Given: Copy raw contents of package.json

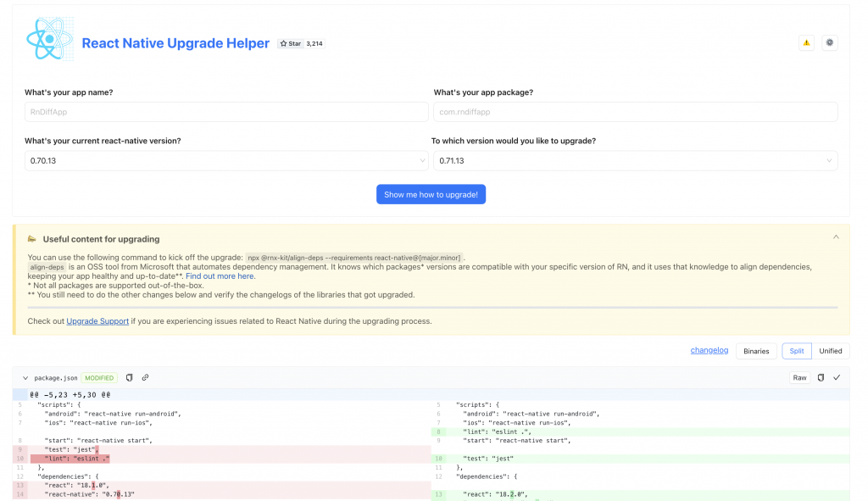Looking at the screenshot, I should pos(821,377).
